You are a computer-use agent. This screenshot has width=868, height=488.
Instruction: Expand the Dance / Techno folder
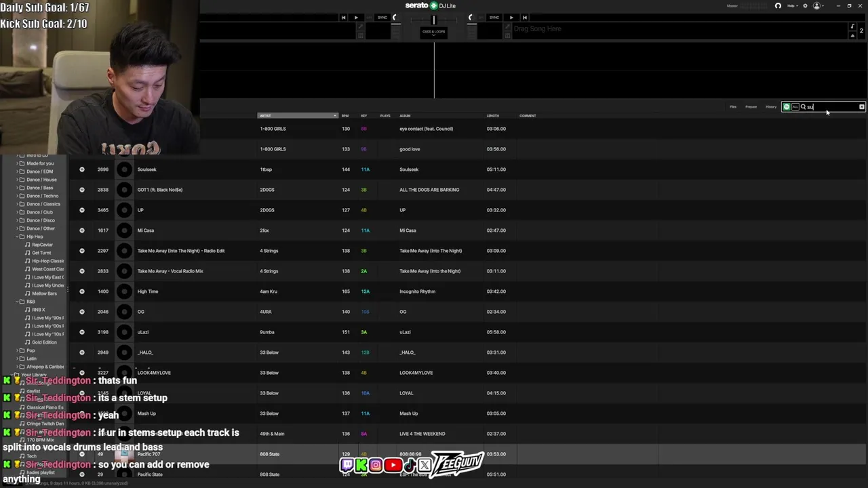17,196
